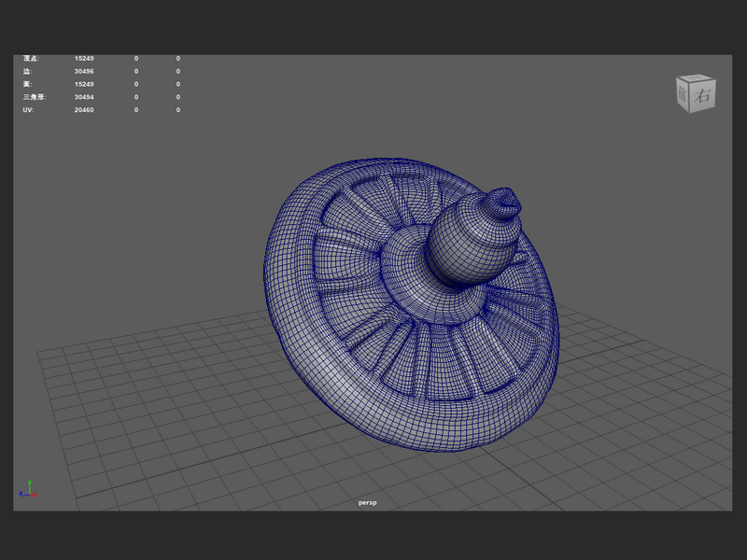
Task: Click the 三角形: heads-up label
Action: (x=35, y=97)
